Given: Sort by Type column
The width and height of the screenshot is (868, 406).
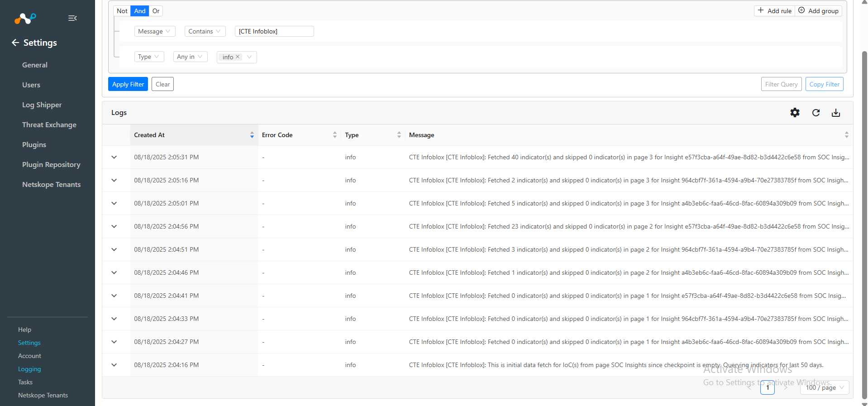Looking at the screenshot, I should 399,135.
